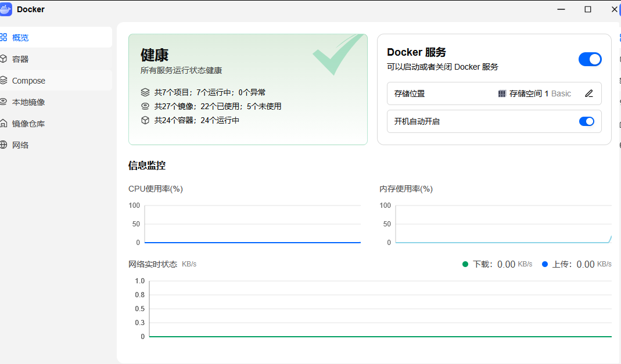Click the large green checkmark health icon

click(x=338, y=55)
